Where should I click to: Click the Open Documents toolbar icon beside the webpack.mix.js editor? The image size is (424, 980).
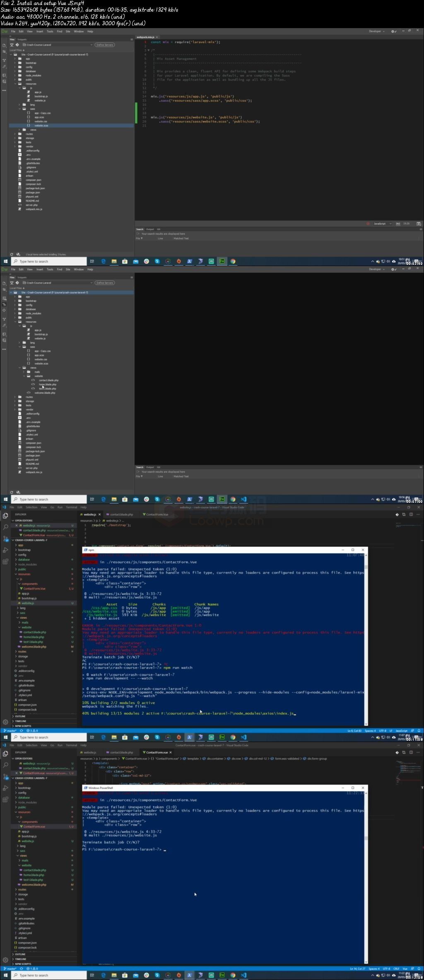point(4,46)
